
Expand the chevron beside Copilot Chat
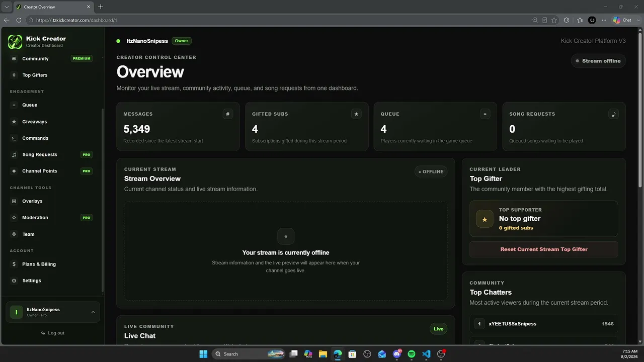[x=638, y=20]
